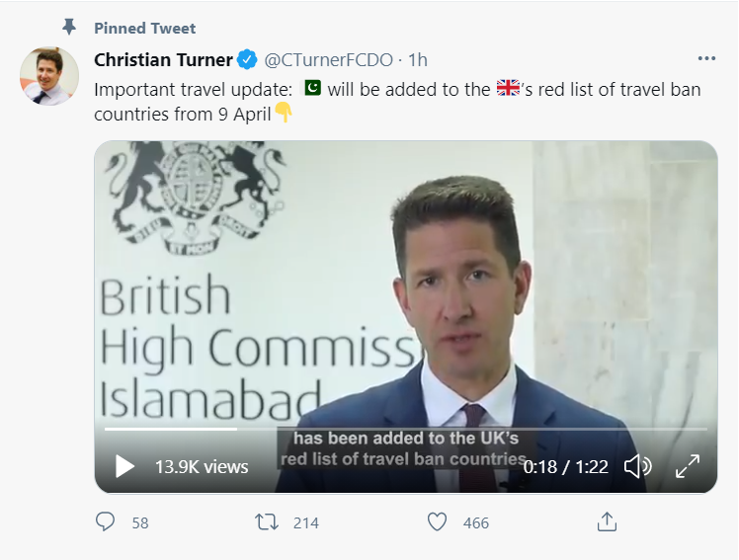Screen dimensions: 739x560
Task: Mute the video using the speaker icon
Action: [x=638, y=466]
